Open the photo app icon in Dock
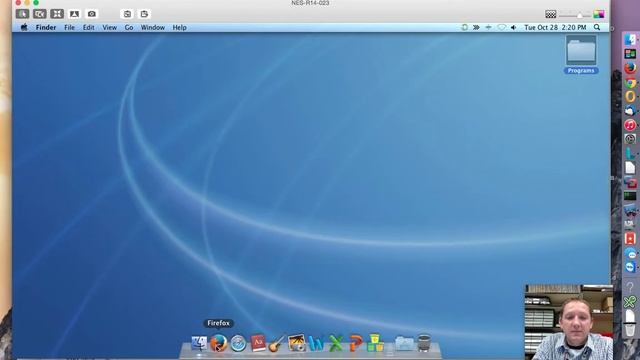The height and width of the screenshot is (360, 640). coord(296,343)
